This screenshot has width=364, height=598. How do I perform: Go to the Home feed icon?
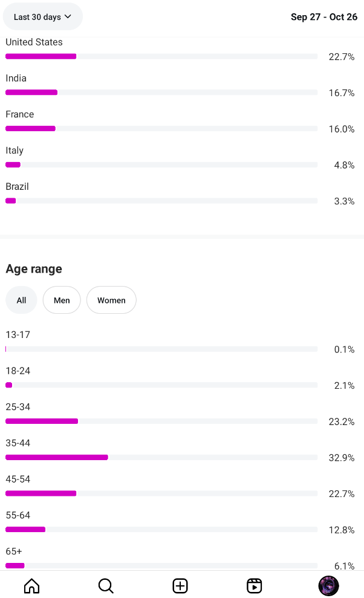[x=31, y=585]
